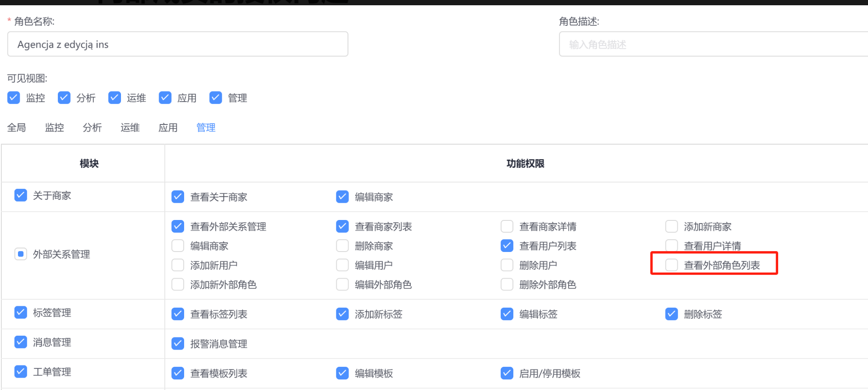868x390 pixels.
Task: Focus the 角色描述 description input field
Action: coord(713,44)
